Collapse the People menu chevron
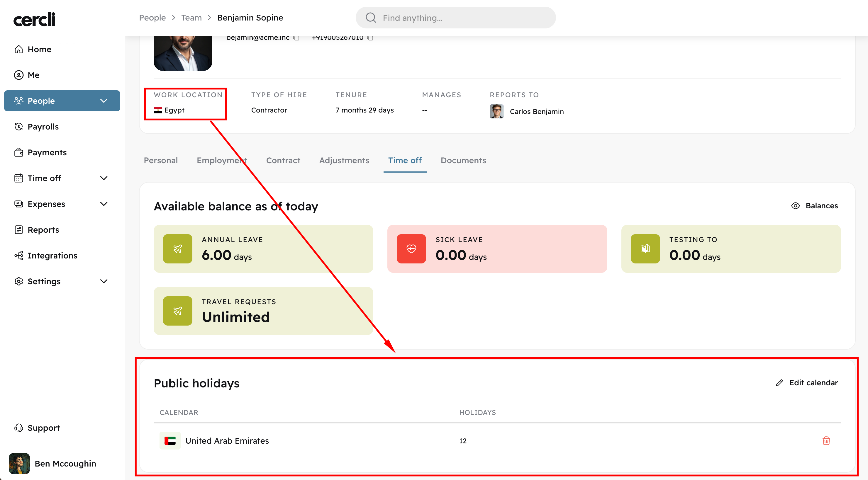 tap(104, 101)
